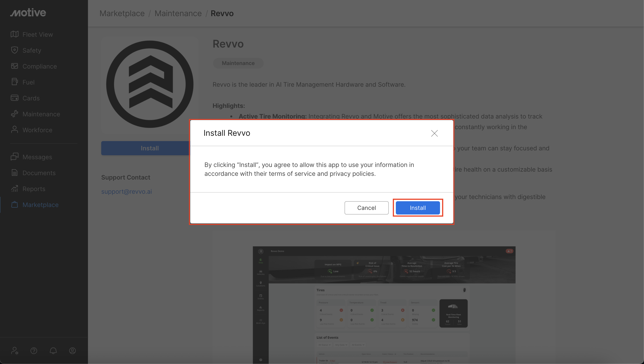
Task: Click the Highlights heading
Action: pos(229,106)
